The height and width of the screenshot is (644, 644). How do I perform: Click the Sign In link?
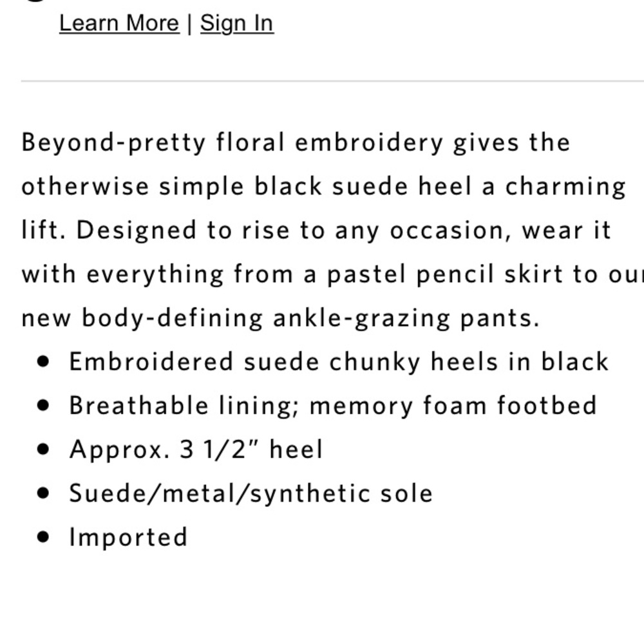[x=237, y=23]
